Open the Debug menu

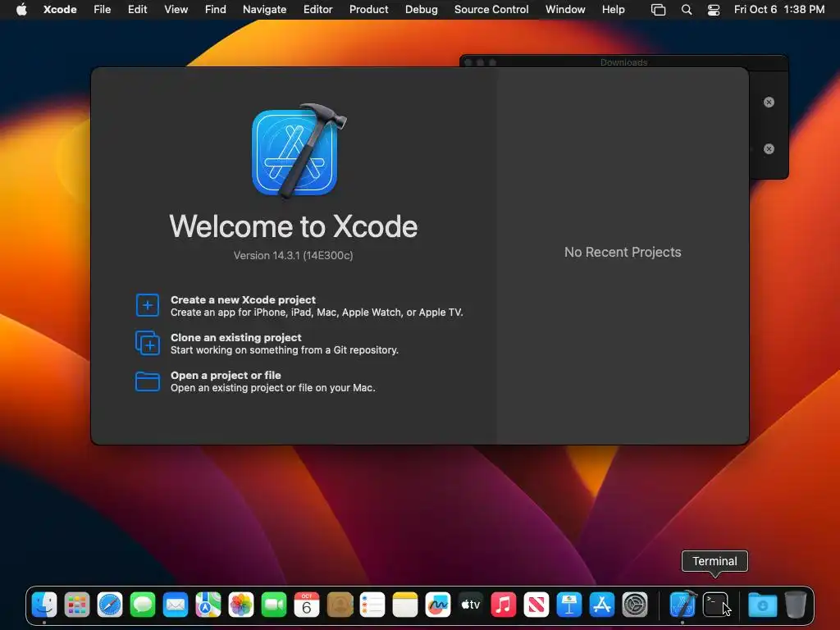click(x=422, y=10)
